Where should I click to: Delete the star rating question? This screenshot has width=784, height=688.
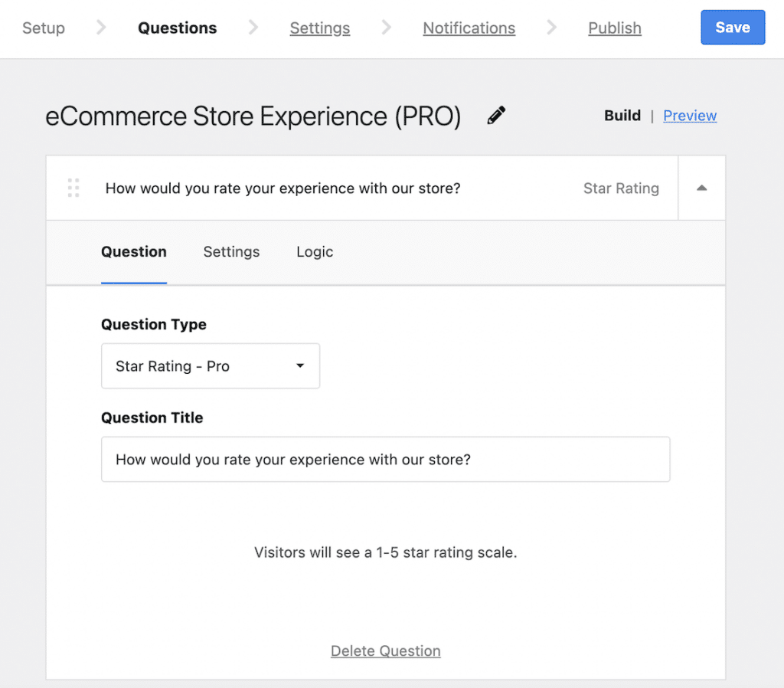[x=385, y=650]
